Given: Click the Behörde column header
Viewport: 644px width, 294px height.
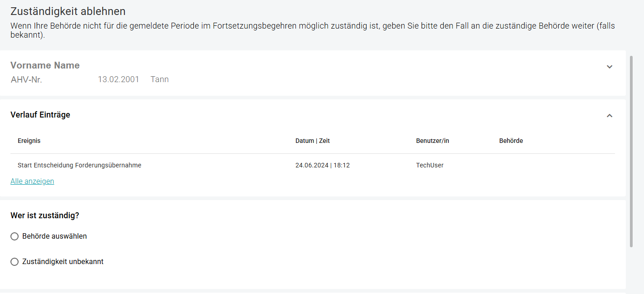Looking at the screenshot, I should click(511, 141).
